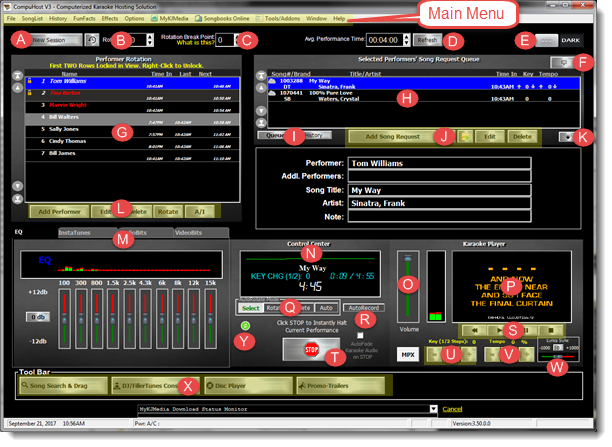Open the FunFacts menu
The width and height of the screenshot is (612, 447).
(84, 19)
